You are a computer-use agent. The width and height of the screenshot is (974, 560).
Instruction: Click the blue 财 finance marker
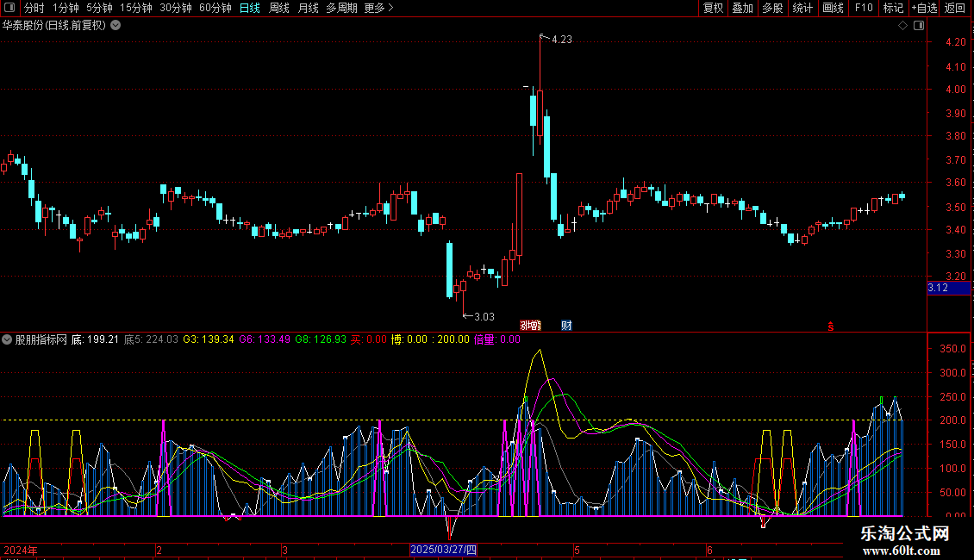point(566,326)
